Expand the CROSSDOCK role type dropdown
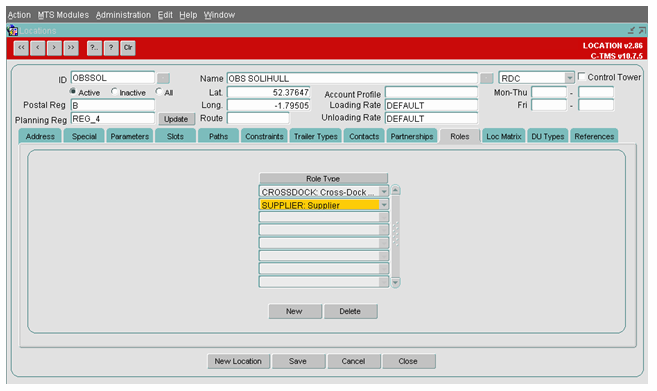Screen dimensions: 657x391 point(383,192)
